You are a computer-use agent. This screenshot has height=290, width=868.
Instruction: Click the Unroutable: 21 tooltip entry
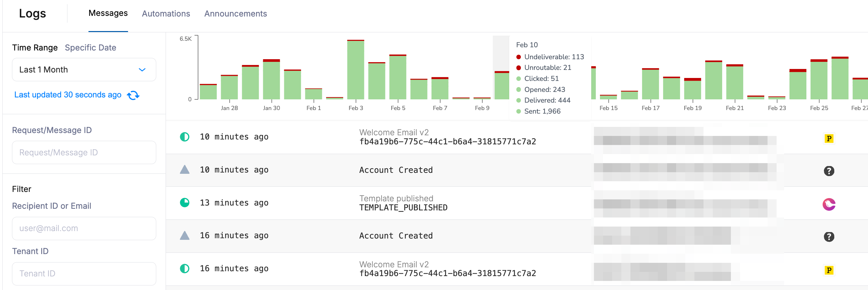544,68
